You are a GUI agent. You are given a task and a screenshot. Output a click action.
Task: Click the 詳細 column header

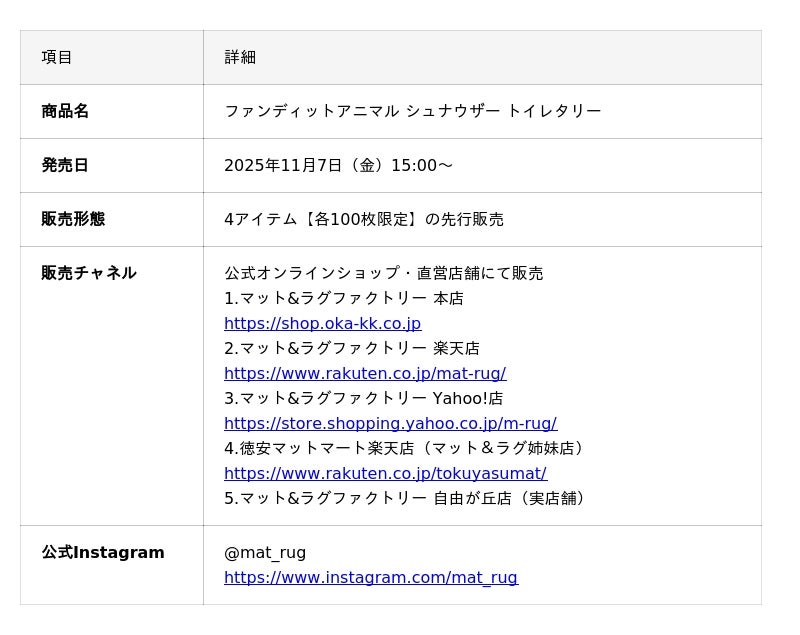(x=240, y=58)
